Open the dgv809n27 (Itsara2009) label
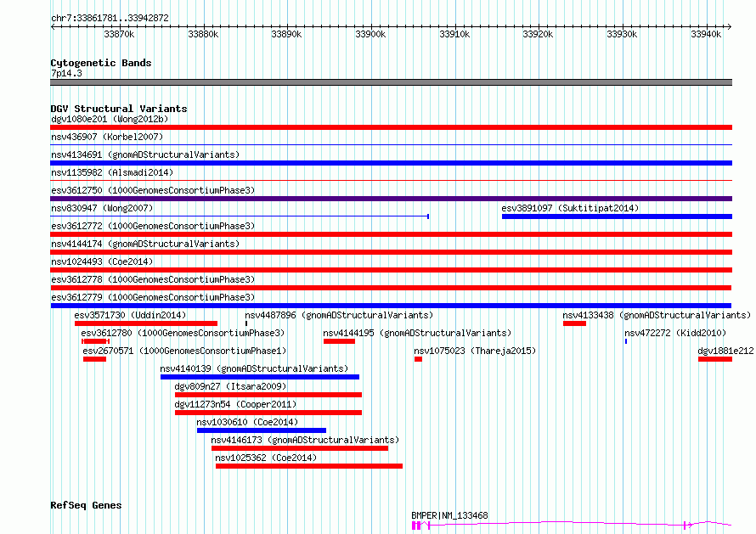Screen dimensions: 756x534 230,386
